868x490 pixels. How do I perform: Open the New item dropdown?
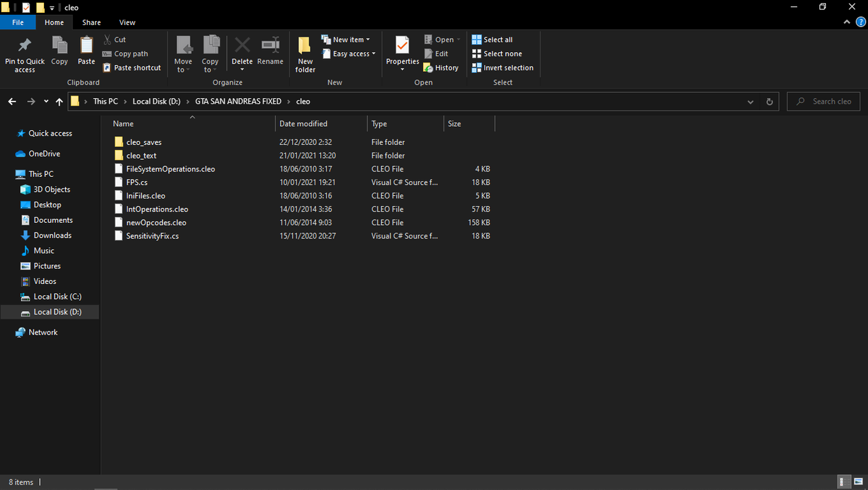[x=346, y=39]
